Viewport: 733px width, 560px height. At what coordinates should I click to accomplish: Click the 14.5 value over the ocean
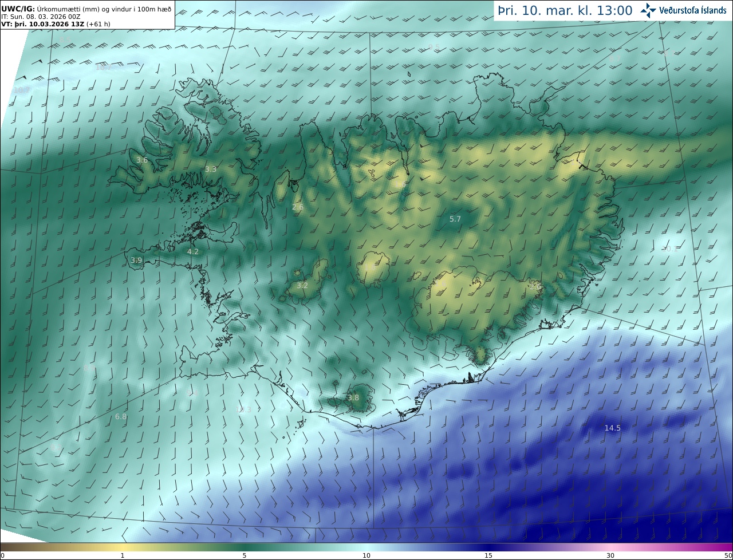[x=612, y=428]
